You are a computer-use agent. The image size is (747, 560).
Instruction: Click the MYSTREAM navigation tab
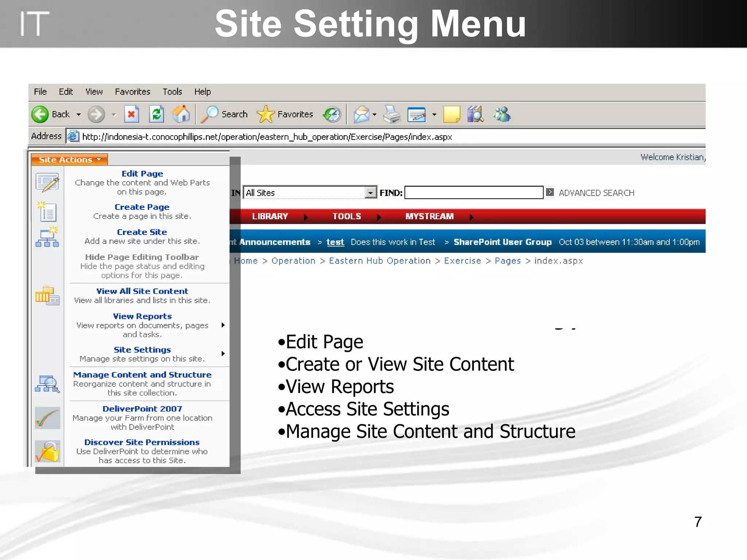tap(429, 216)
